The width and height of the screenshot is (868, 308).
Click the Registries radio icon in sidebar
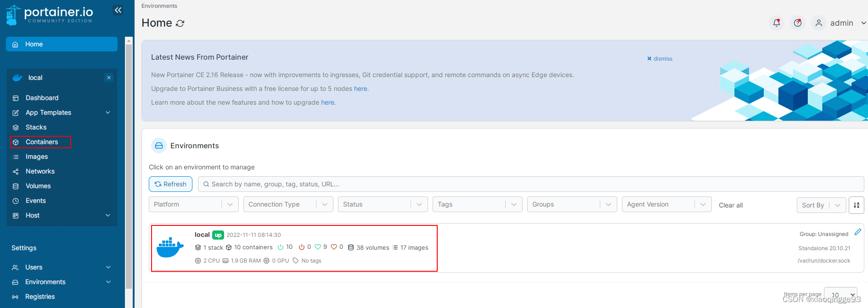pyautogui.click(x=15, y=297)
